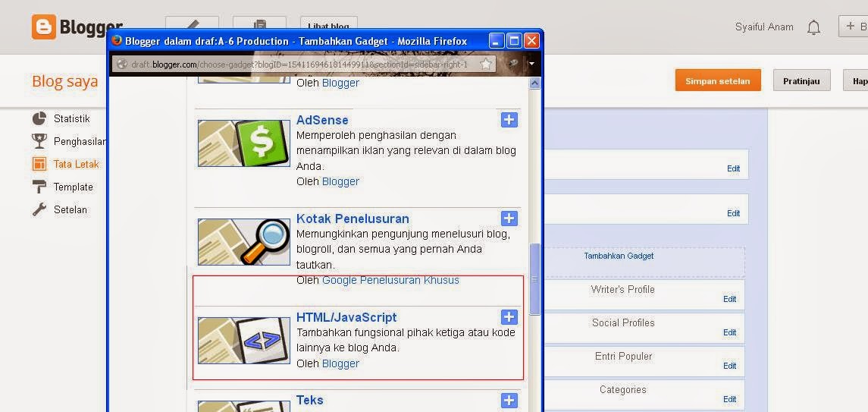
Task: Add the Teks gadget with its plus icon
Action: [509, 401]
